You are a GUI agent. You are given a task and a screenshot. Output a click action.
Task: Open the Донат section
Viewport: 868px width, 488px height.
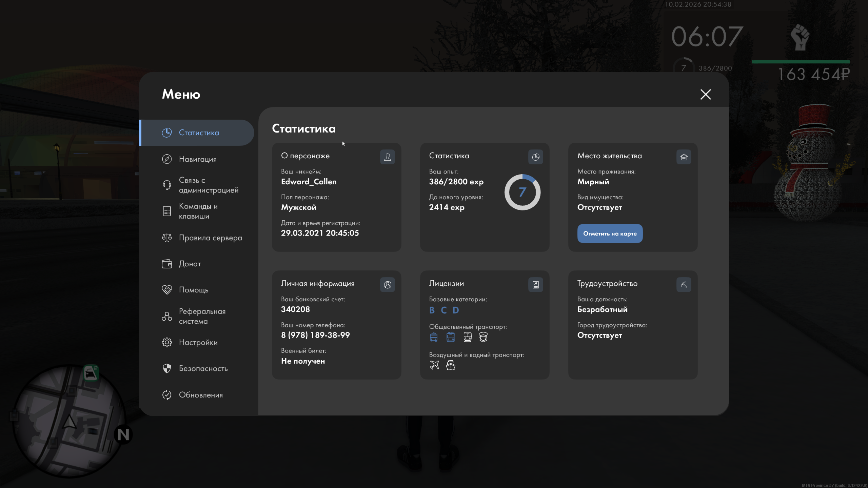tap(190, 264)
